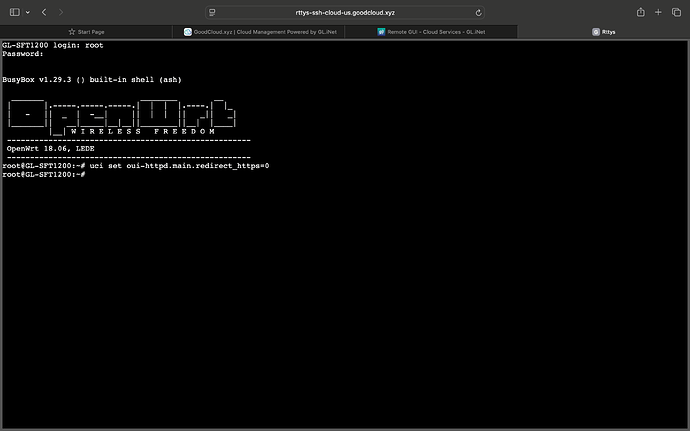Go forward with the forward arrow
The image size is (690, 431).
pos(61,12)
